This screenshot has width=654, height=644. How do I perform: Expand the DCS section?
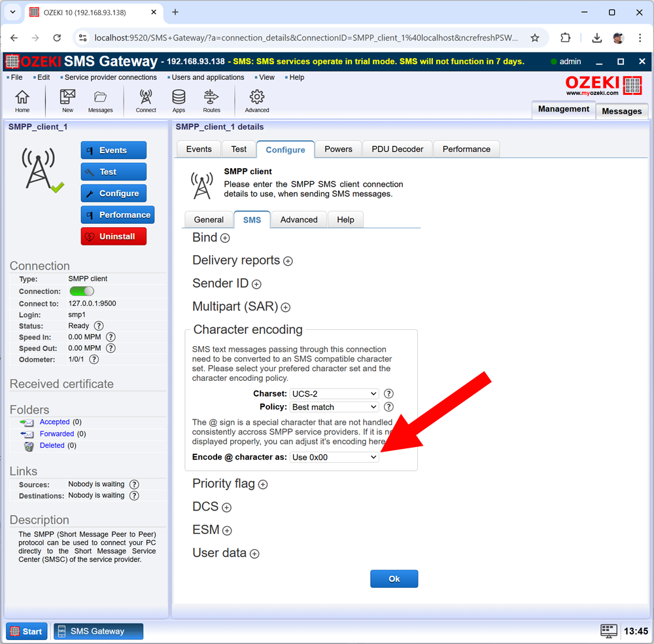(226, 507)
